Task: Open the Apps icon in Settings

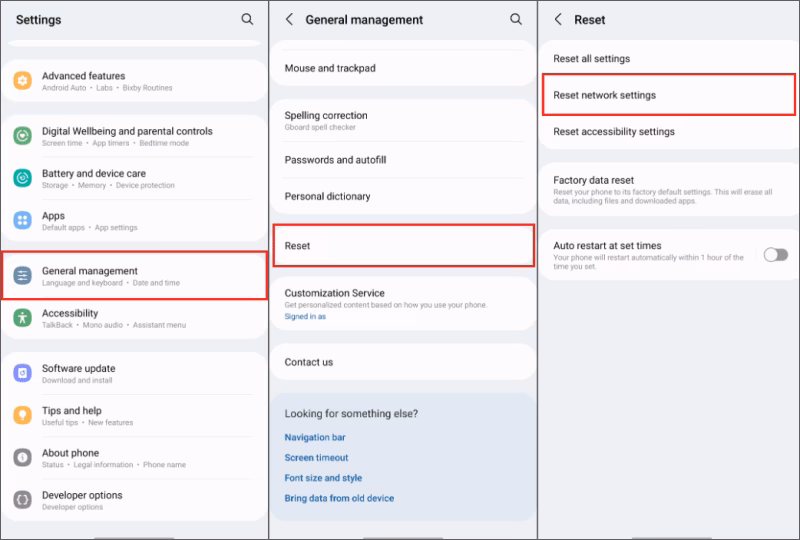Action: [23, 221]
